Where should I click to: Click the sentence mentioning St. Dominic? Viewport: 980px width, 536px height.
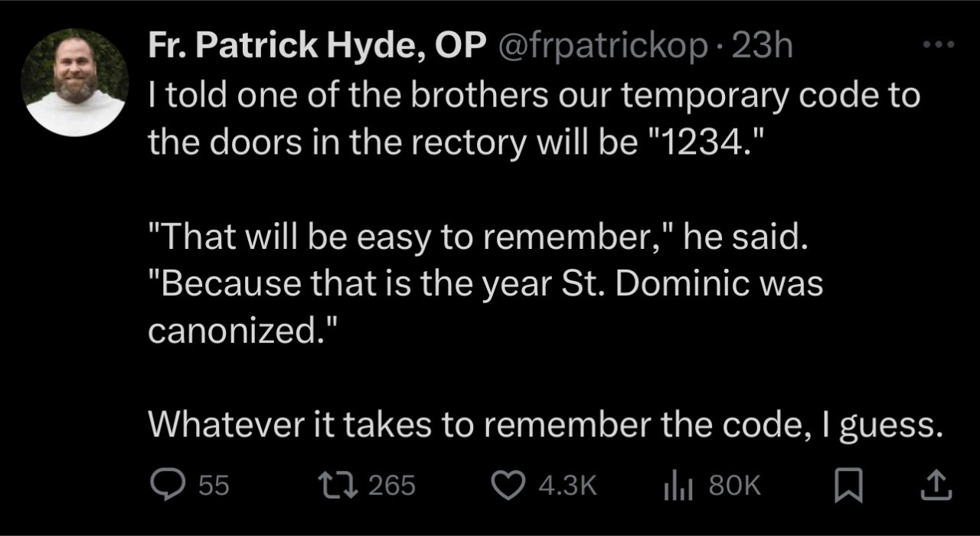(x=484, y=285)
